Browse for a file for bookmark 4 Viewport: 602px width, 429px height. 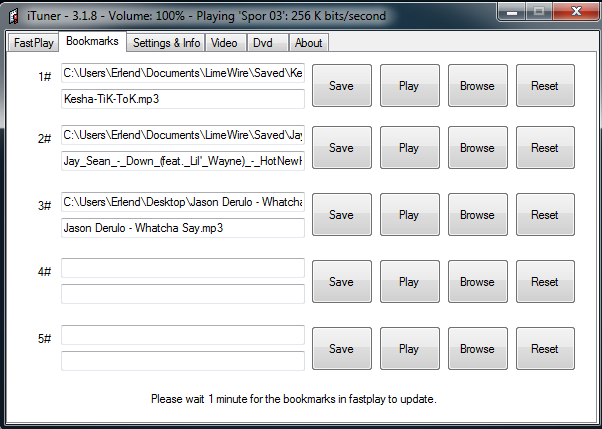477,282
